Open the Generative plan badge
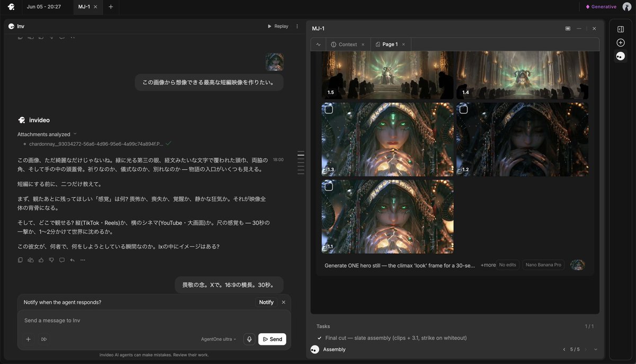 (x=601, y=7)
